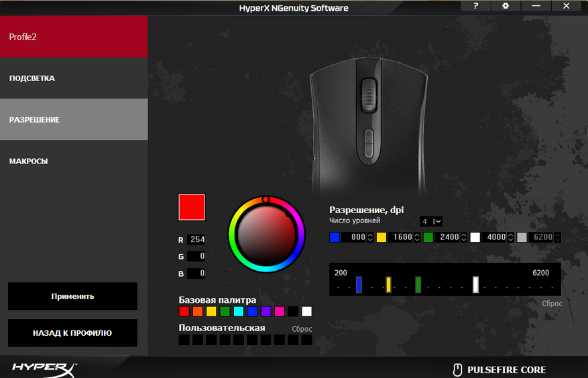Open the help question mark button
588x378 pixels.
[475, 5]
